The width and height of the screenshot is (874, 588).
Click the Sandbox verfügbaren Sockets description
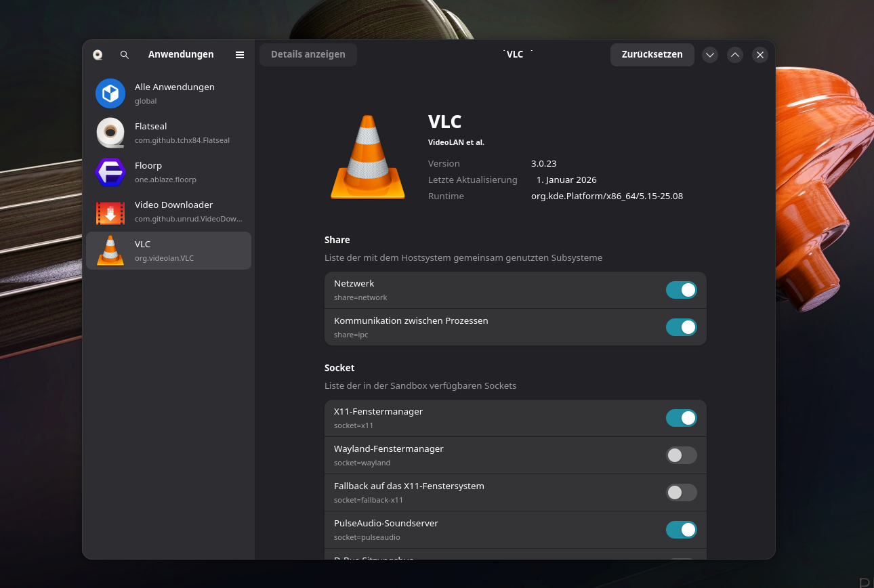(420, 386)
